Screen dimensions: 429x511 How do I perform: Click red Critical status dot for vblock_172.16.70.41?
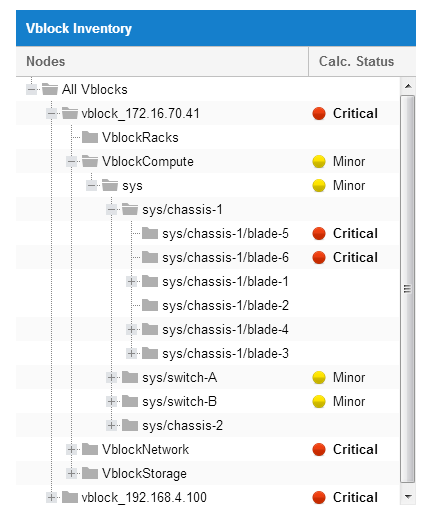(319, 113)
